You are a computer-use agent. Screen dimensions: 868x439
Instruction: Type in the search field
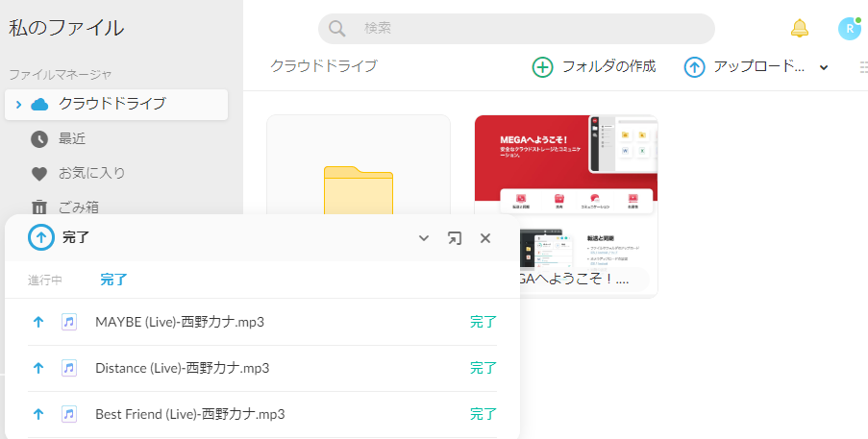click(529, 29)
